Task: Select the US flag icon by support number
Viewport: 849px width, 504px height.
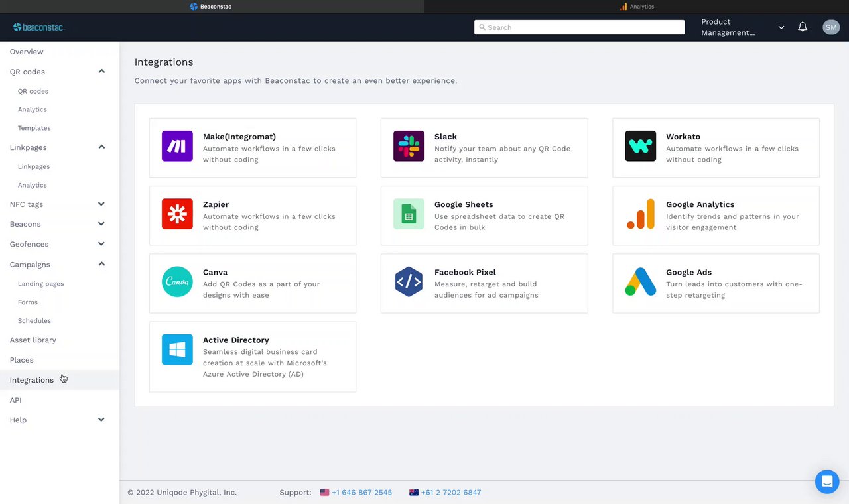Action: [324, 493]
